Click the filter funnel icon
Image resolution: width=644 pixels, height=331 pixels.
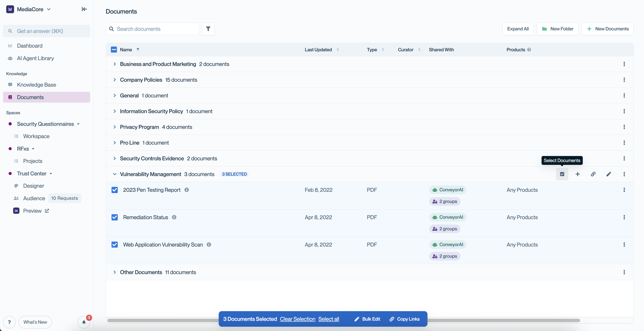tap(208, 29)
